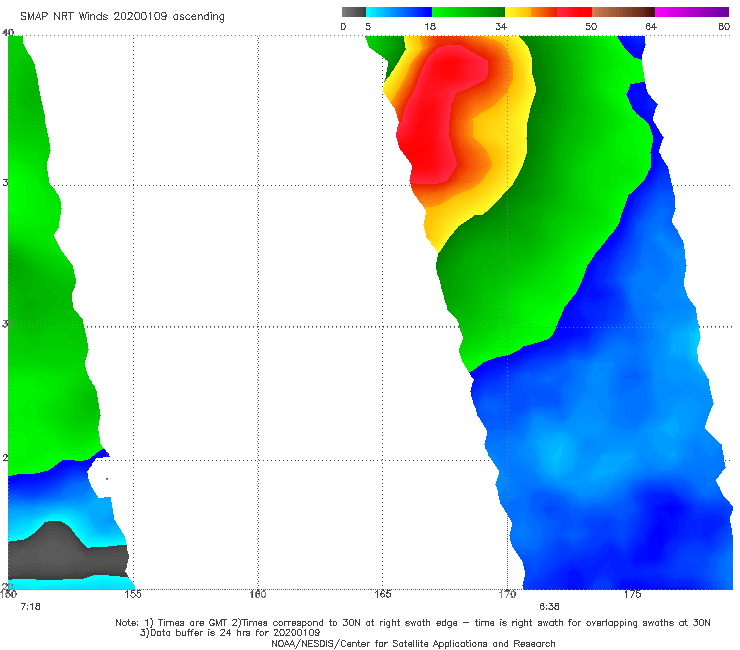The image size is (740, 650).
Task: Pick the brown segment of the color bar
Action: tap(623, 12)
